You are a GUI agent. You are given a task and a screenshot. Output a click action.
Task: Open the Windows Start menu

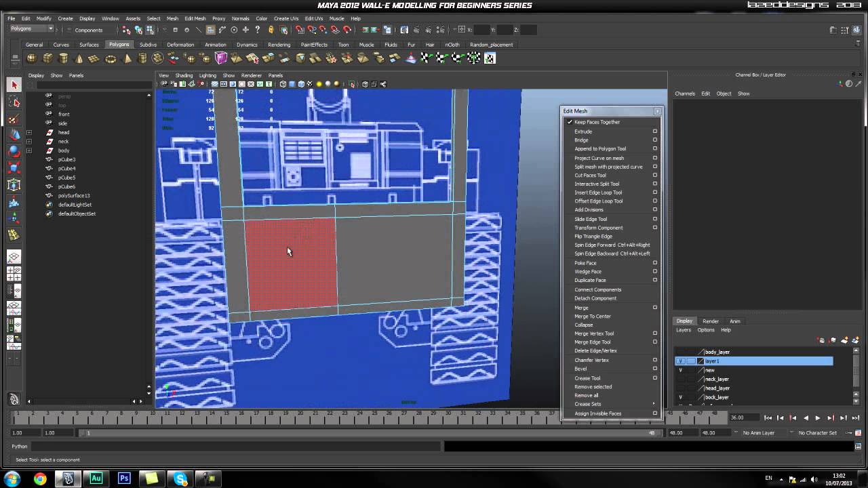(x=12, y=479)
